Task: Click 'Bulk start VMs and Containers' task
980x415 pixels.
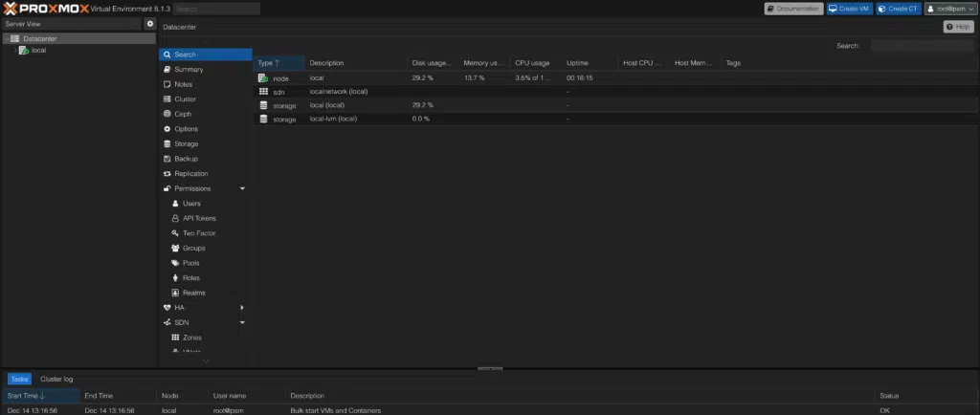Action: click(336, 410)
